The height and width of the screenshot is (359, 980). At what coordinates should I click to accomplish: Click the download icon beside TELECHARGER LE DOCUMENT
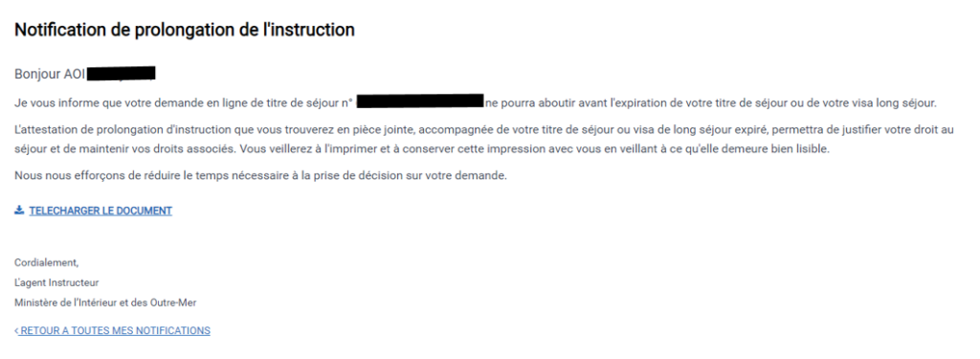point(19,211)
